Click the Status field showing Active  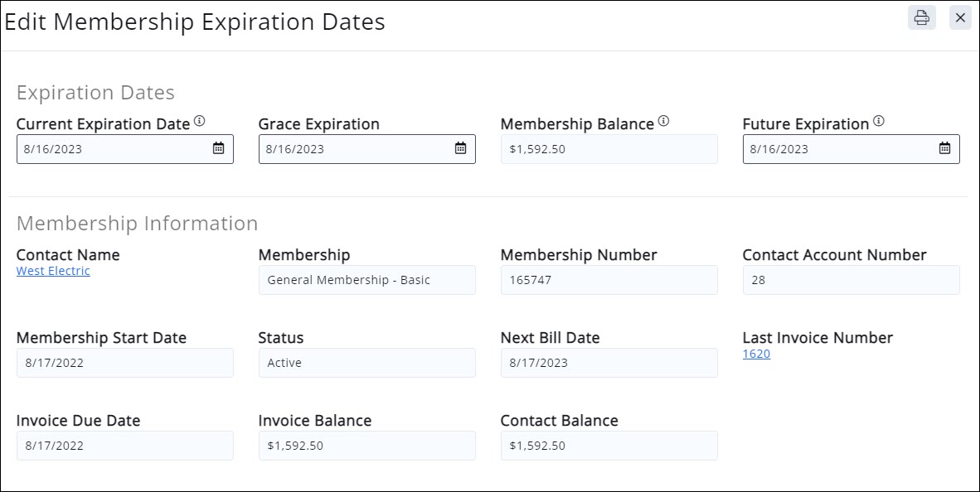click(x=366, y=363)
